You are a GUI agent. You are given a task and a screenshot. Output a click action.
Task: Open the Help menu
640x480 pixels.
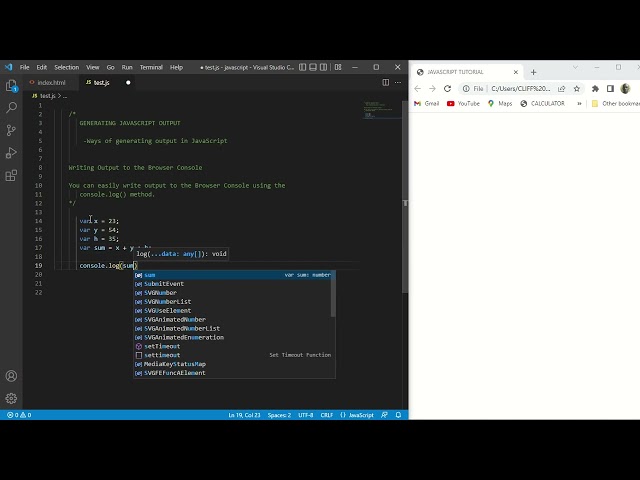[x=176, y=67]
